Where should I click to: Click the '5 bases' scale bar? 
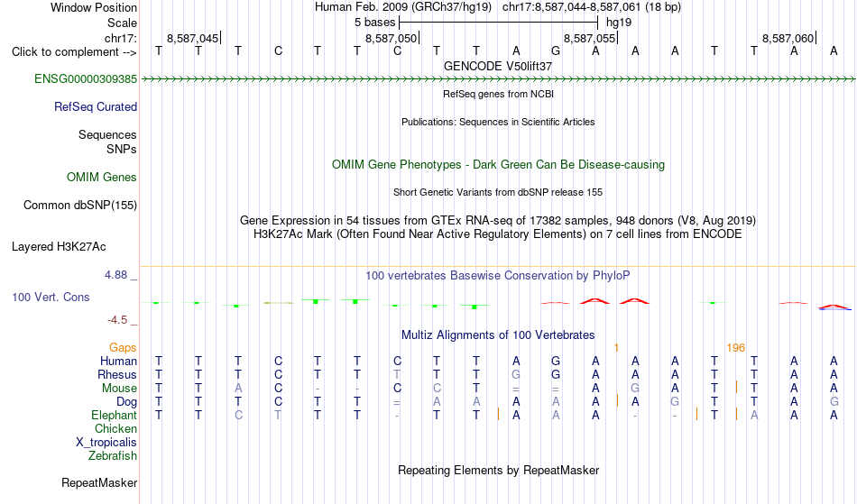click(x=499, y=23)
